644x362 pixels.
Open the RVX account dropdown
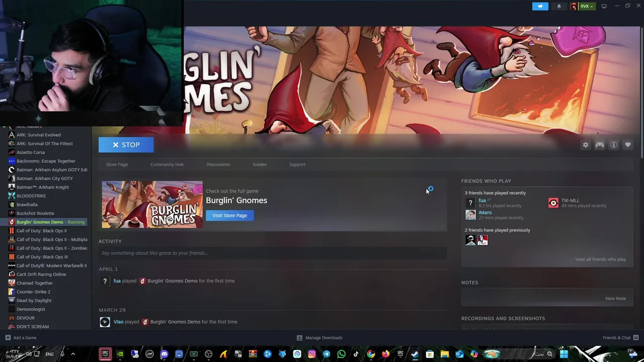point(583,6)
